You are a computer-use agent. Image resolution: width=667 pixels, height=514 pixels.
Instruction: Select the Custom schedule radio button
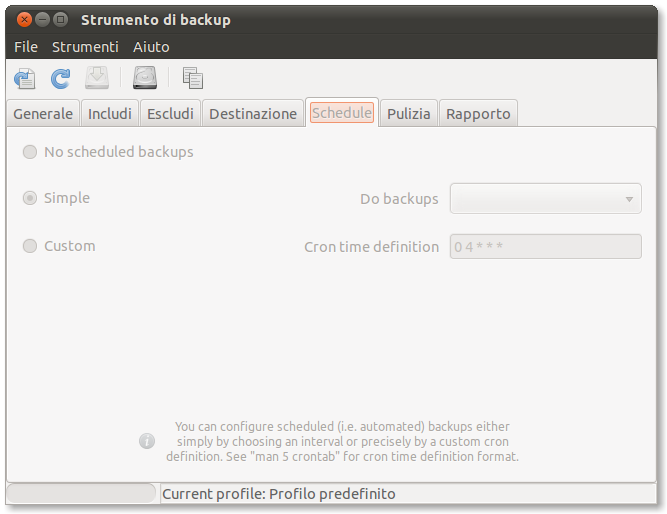click(30, 246)
